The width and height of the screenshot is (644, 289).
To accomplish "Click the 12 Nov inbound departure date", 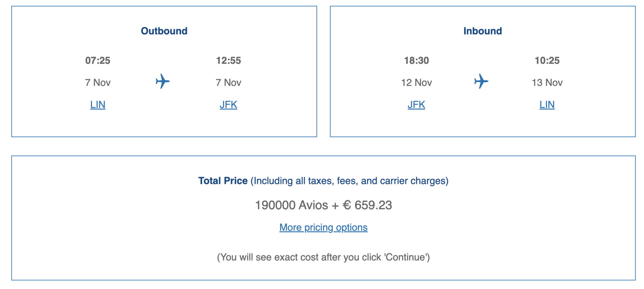I will pos(416,82).
